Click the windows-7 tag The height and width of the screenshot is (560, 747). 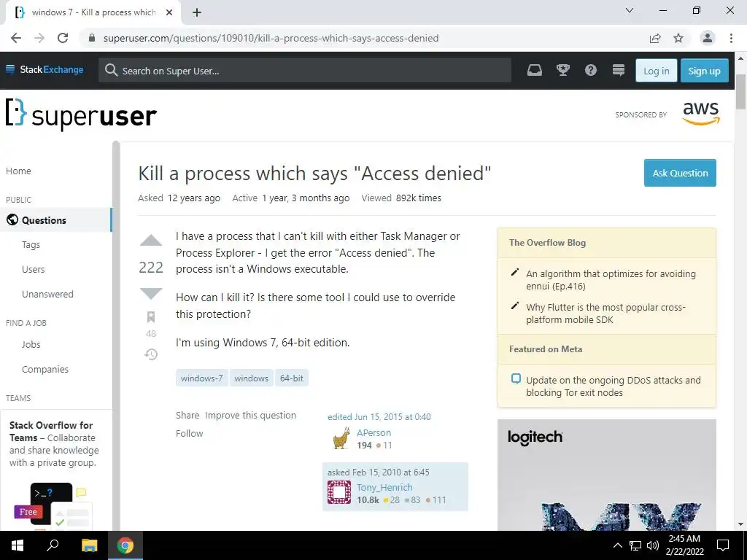click(x=201, y=378)
